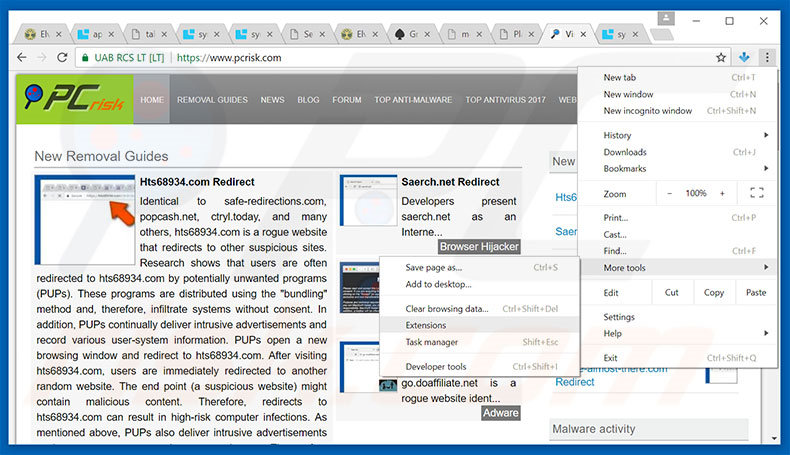Select New window in Chrome menu

(628, 94)
